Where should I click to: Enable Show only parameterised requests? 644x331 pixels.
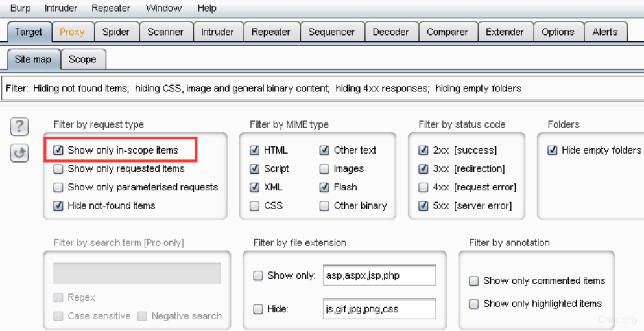point(58,187)
